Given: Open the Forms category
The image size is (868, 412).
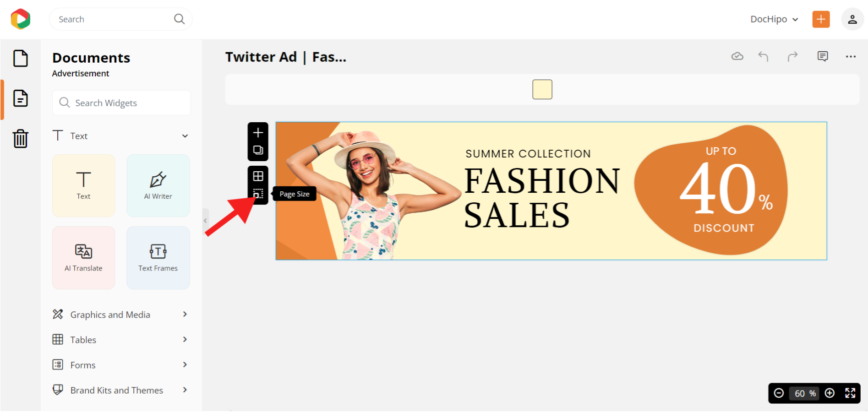Looking at the screenshot, I should pos(120,365).
